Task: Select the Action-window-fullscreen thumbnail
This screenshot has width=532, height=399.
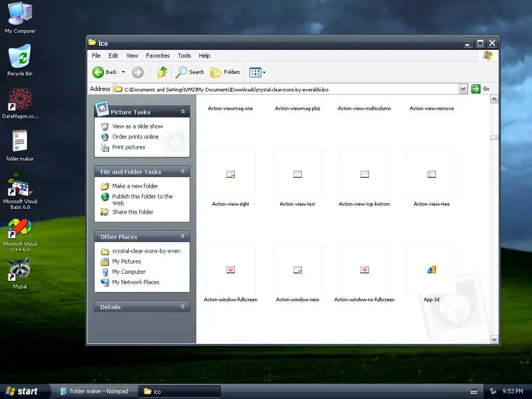Action: coord(231,270)
